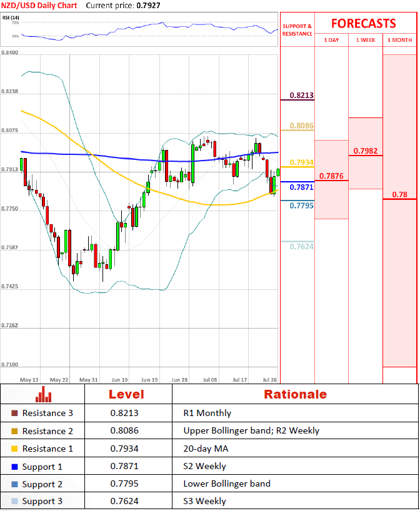This screenshot has width=420, height=511.
Task: Click the FORECASTS heading
Action: point(363,24)
